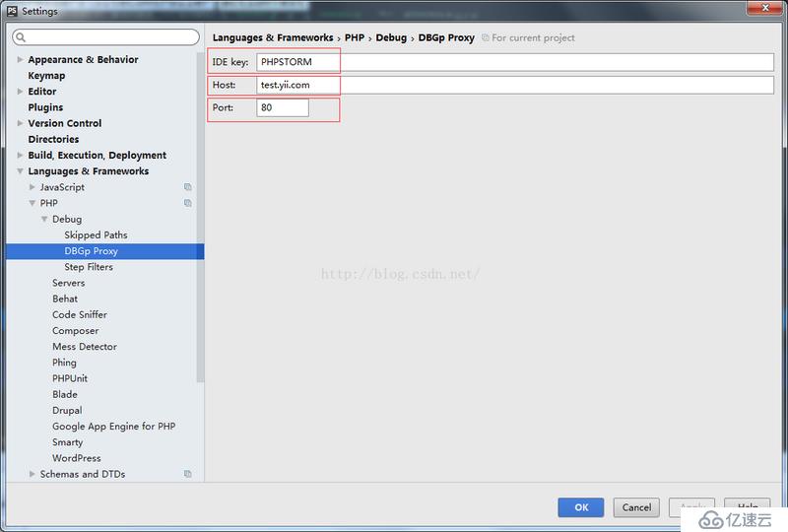Expand the Version Control section

tap(20, 123)
